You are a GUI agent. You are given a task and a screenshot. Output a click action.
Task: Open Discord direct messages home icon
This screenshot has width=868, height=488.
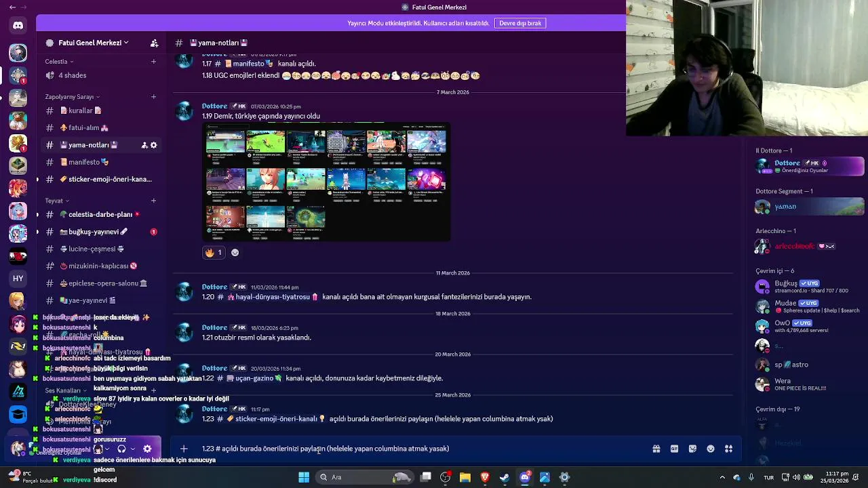click(18, 26)
